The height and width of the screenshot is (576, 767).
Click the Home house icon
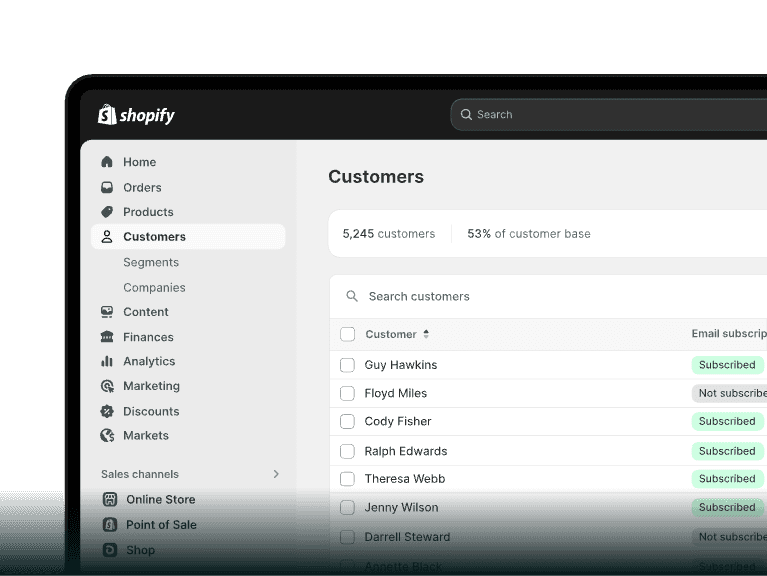point(107,162)
